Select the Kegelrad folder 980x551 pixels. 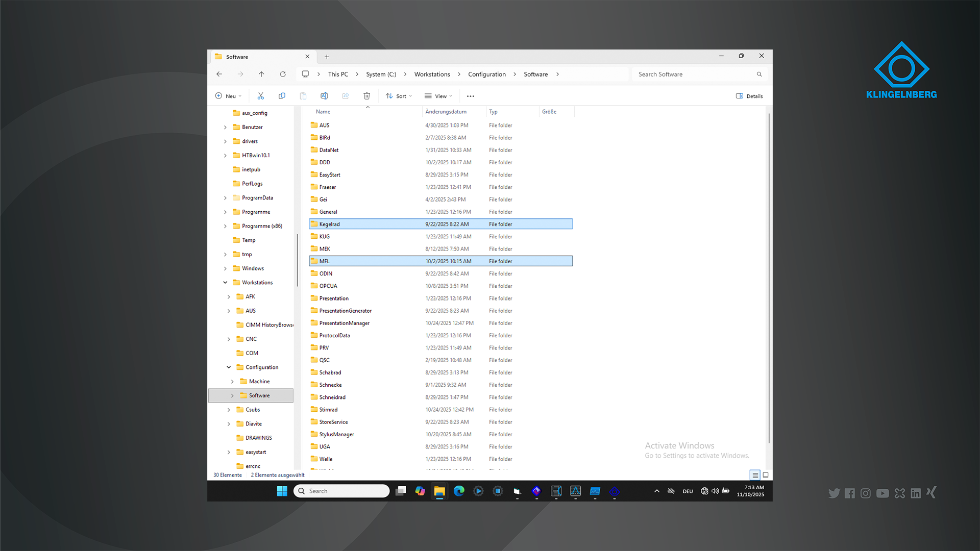440,224
